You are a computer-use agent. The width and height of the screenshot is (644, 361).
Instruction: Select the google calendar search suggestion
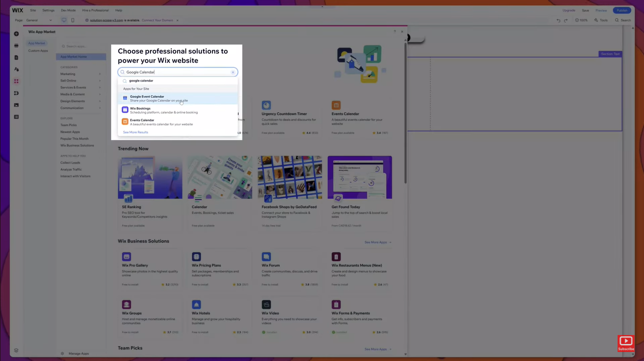(x=177, y=81)
